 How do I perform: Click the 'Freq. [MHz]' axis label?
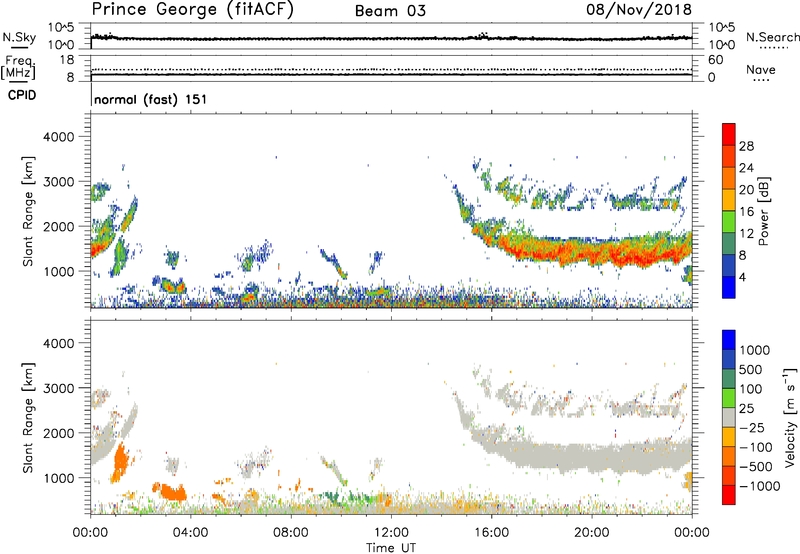[x=19, y=68]
